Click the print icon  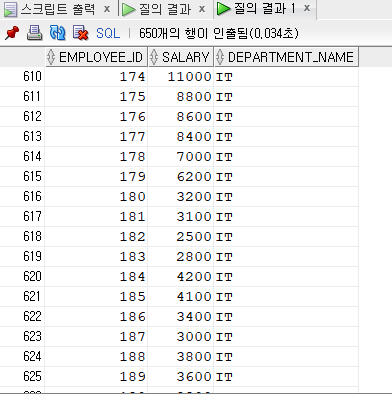[35, 33]
